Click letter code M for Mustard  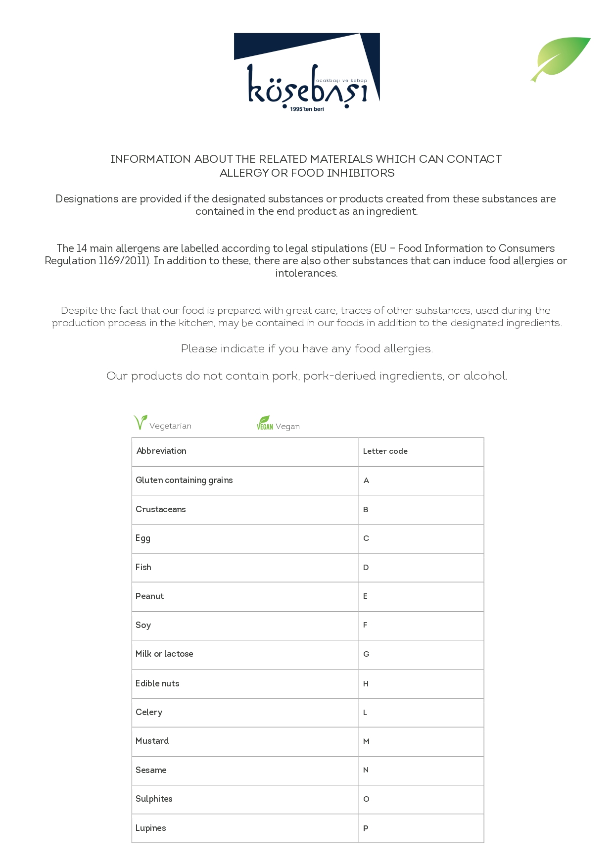[x=366, y=741]
